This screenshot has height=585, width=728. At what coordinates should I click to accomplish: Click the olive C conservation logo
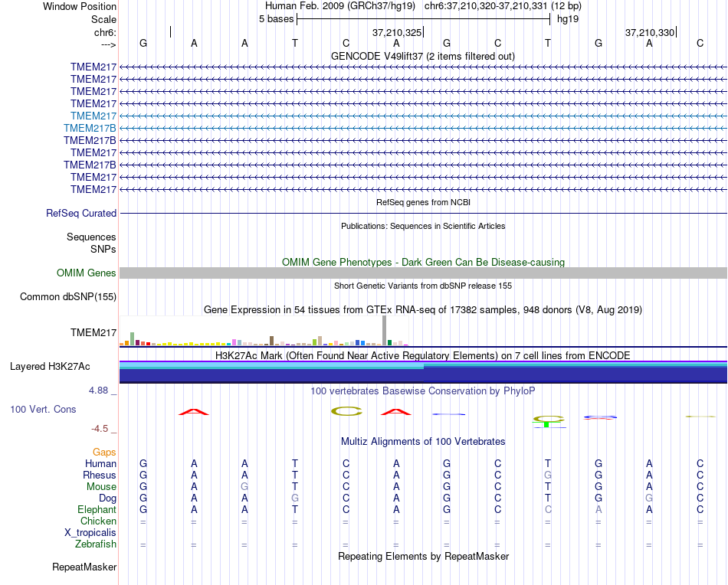(x=346, y=411)
